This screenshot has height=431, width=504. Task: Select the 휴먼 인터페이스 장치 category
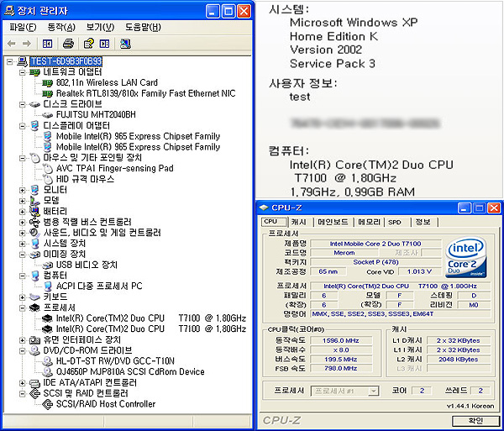point(82,339)
